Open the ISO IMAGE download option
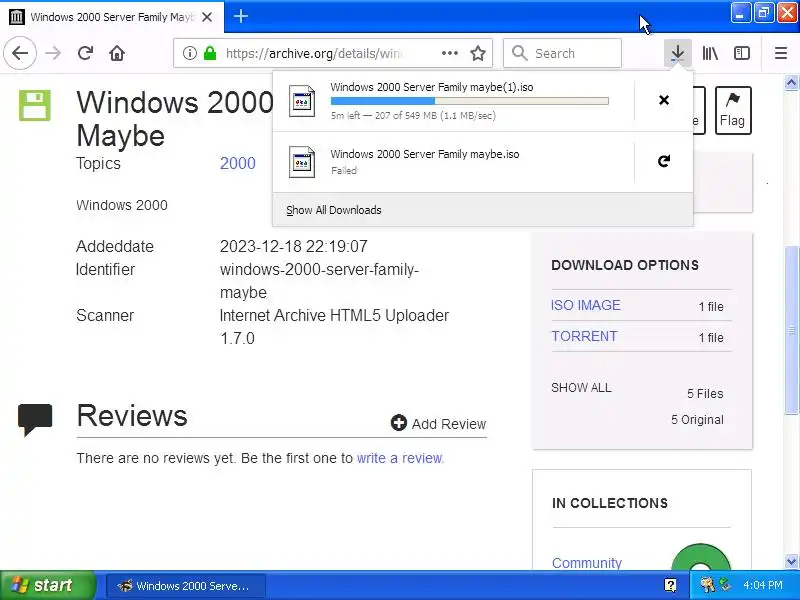The height and width of the screenshot is (600, 800). pyautogui.click(x=586, y=305)
